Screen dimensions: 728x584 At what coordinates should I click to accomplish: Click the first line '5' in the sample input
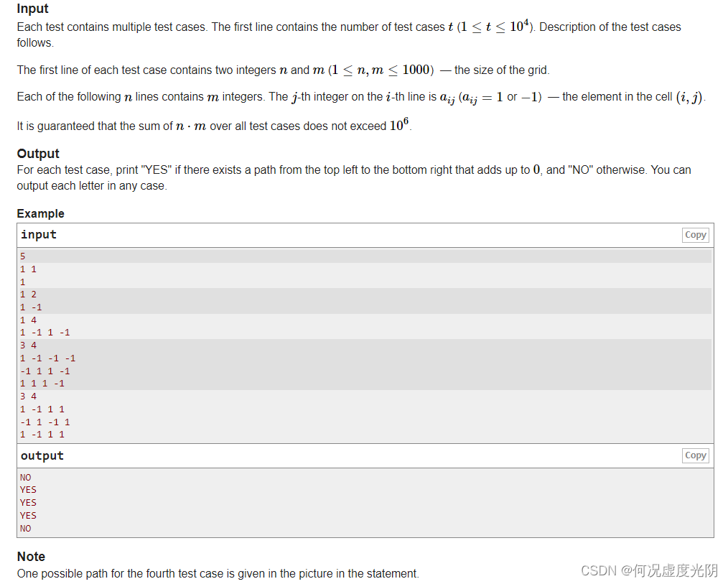pyautogui.click(x=22, y=256)
